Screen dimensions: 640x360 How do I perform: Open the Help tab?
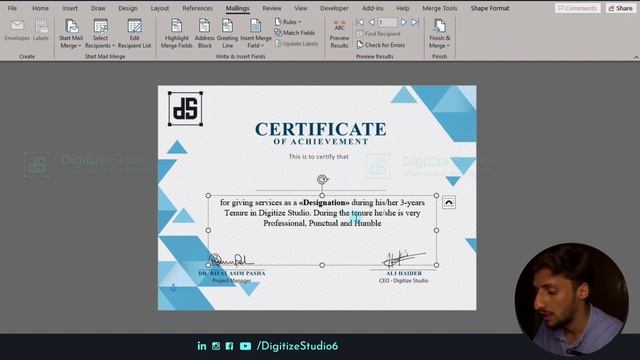point(402,8)
